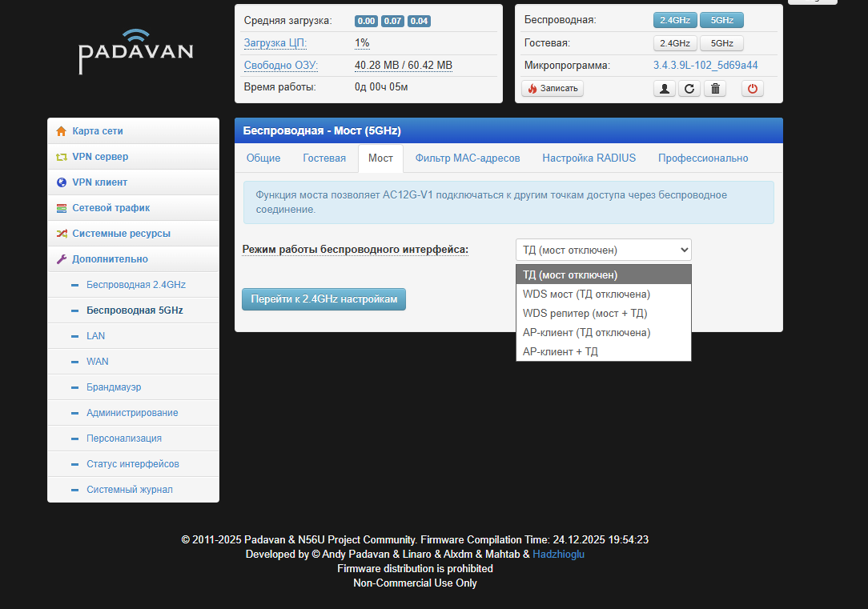This screenshot has width=868, height=609.
Task: Click the Padavan logo
Action: (136, 52)
